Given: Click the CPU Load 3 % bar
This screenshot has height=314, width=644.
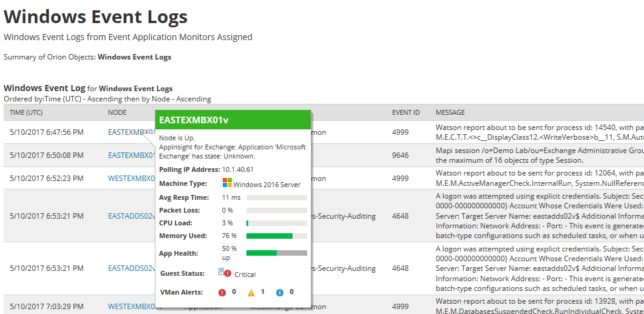Looking at the screenshot, I should tap(276, 223).
